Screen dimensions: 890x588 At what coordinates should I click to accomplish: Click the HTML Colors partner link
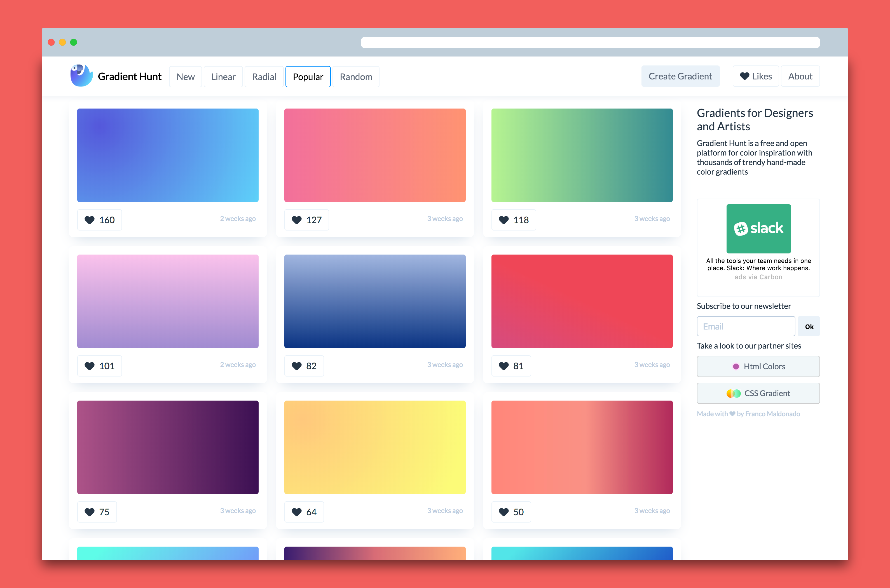pyautogui.click(x=758, y=366)
